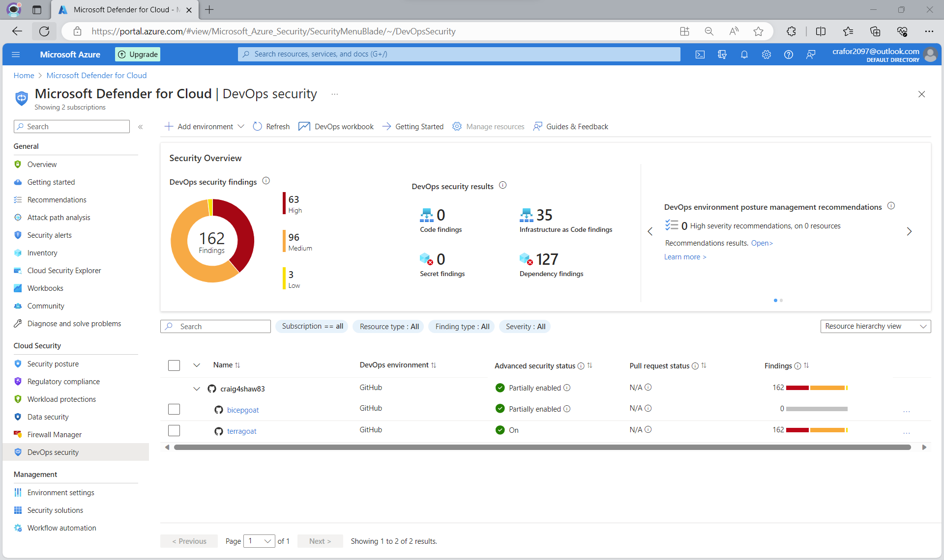Viewport: 944px width, 560px height.
Task: Open portal settings gear icon
Action: click(766, 55)
